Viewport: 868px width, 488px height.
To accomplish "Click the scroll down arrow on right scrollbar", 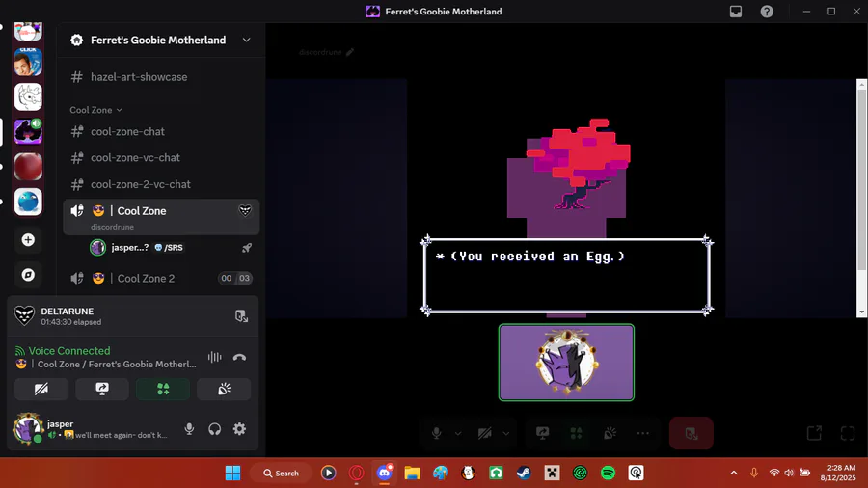I will [861, 312].
